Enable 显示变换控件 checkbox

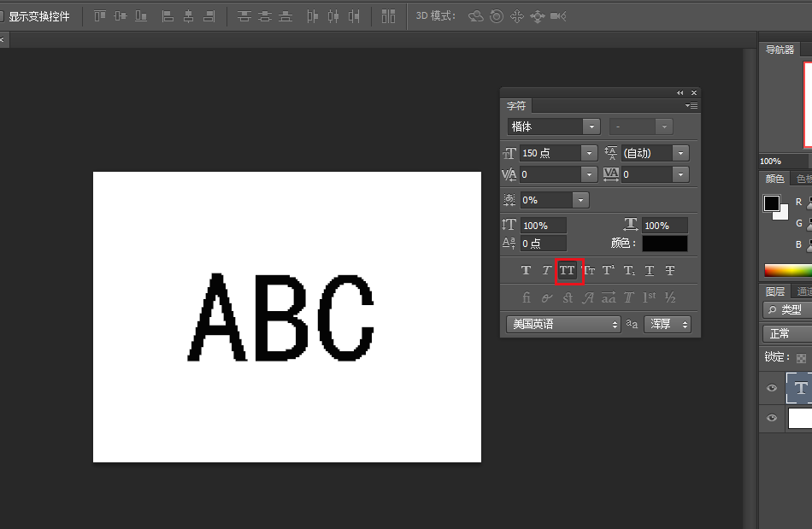[x=1, y=16]
